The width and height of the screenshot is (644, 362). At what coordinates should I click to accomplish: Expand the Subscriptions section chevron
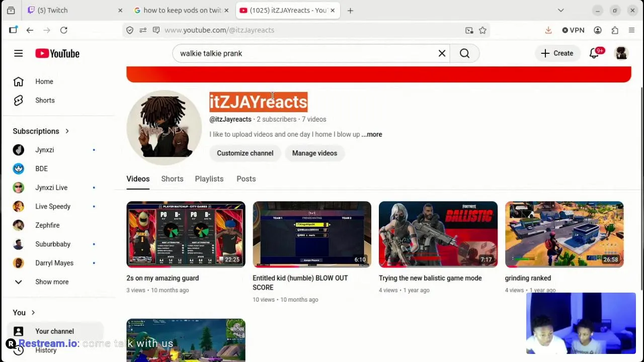pyautogui.click(x=67, y=131)
